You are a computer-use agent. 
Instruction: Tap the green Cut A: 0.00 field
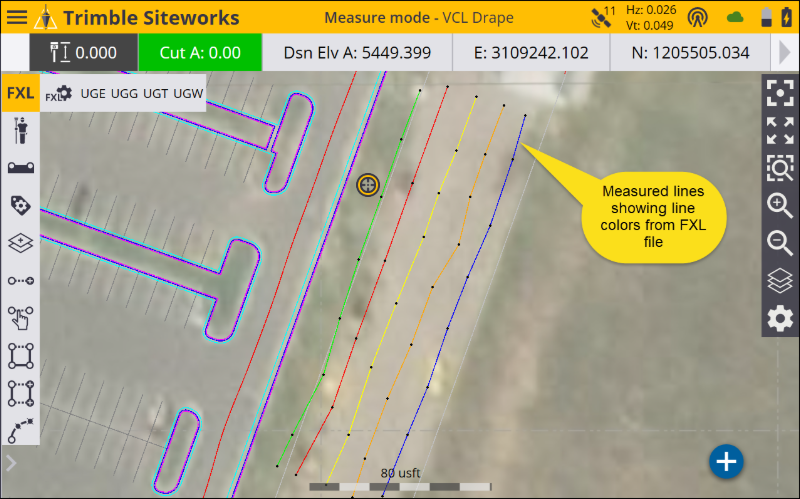coord(200,52)
